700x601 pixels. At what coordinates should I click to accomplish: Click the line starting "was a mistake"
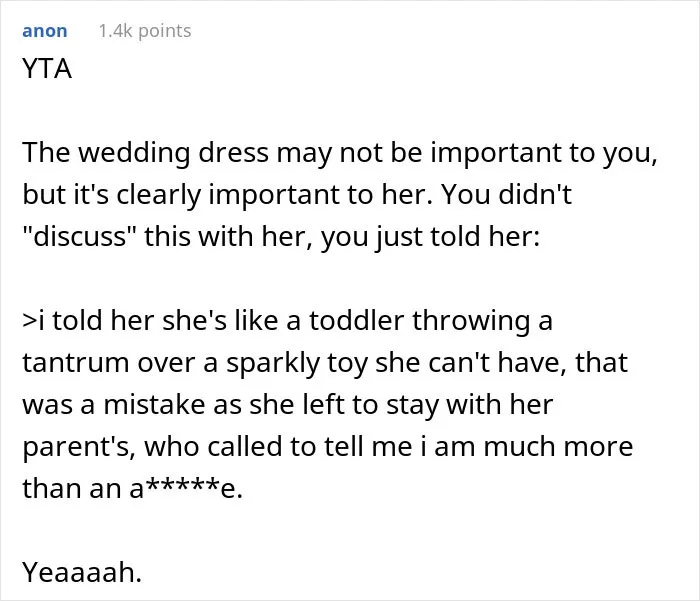tap(288, 405)
